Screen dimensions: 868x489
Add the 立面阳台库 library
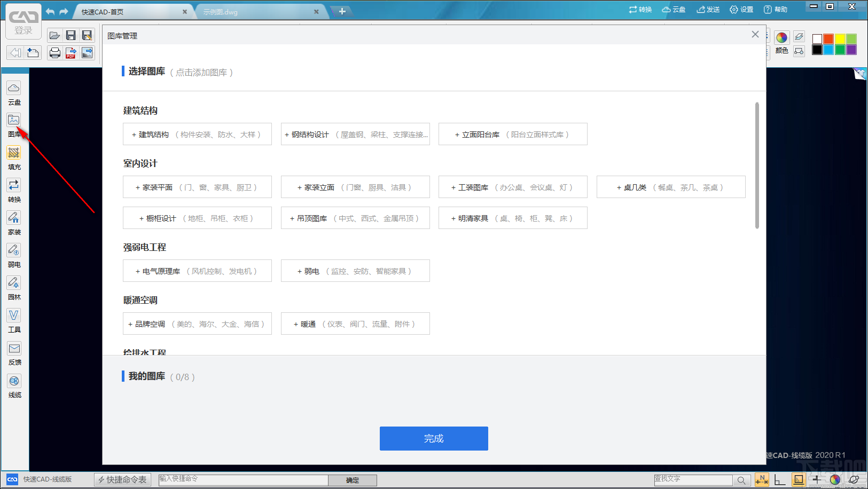pos(513,134)
